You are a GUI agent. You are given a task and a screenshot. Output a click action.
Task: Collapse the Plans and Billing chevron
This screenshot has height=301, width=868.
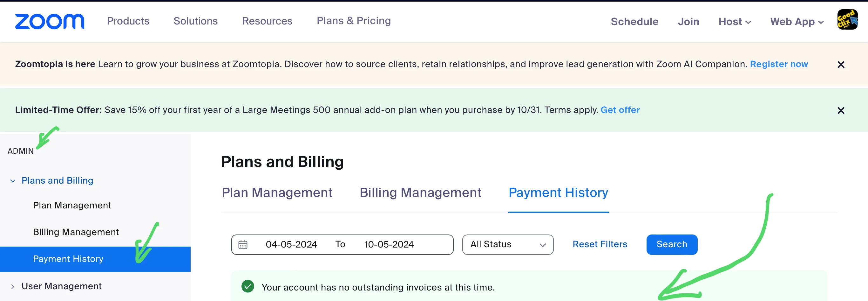(13, 181)
